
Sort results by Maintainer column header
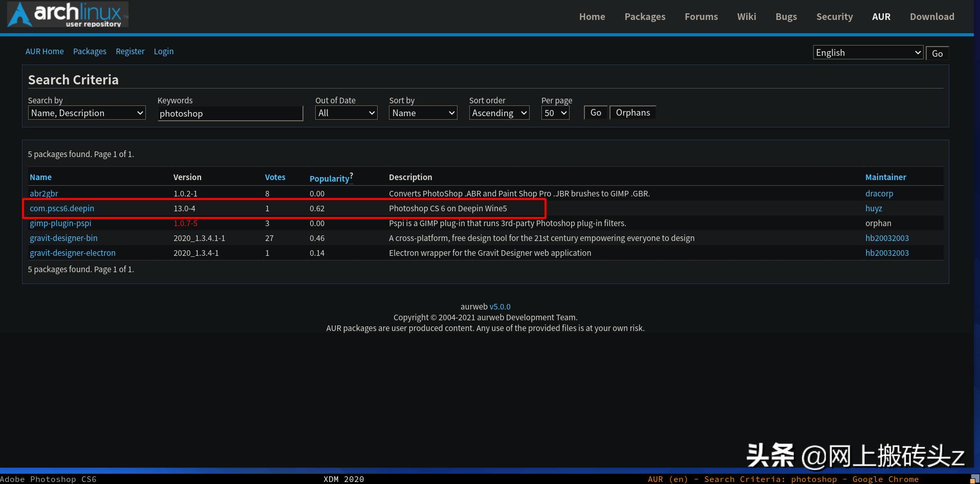886,177
